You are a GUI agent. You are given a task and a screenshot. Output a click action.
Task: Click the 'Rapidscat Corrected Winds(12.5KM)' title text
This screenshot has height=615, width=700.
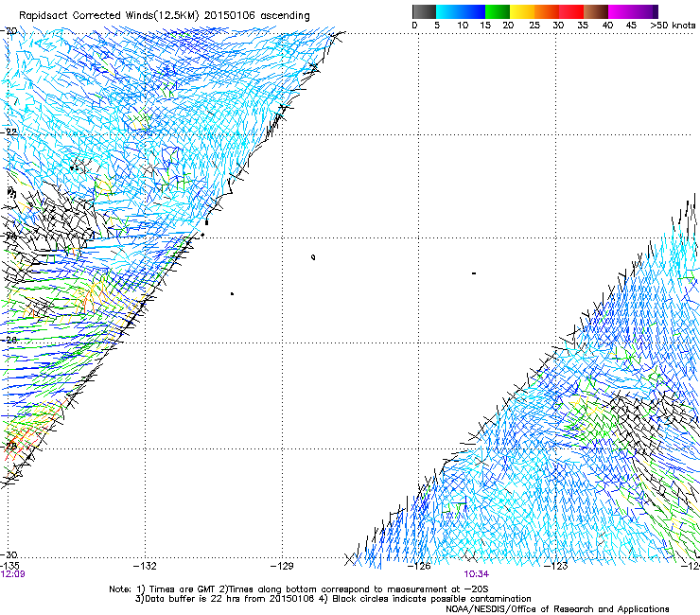[109, 16]
